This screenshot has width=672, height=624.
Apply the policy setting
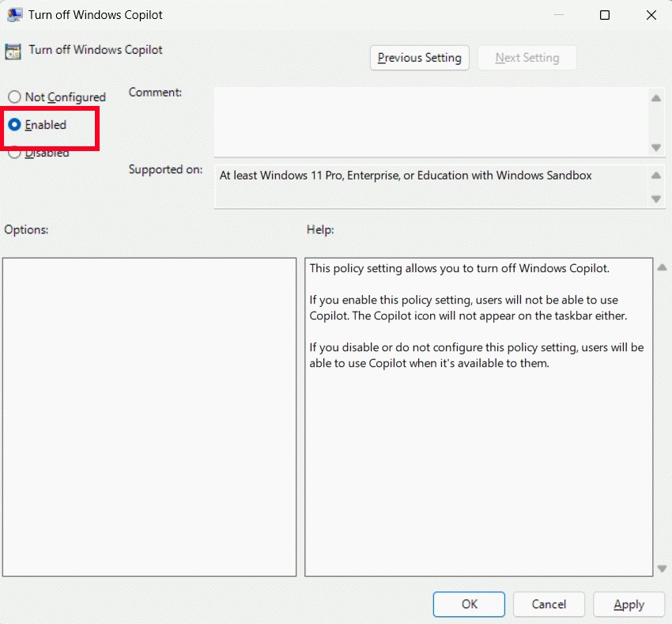click(x=629, y=604)
